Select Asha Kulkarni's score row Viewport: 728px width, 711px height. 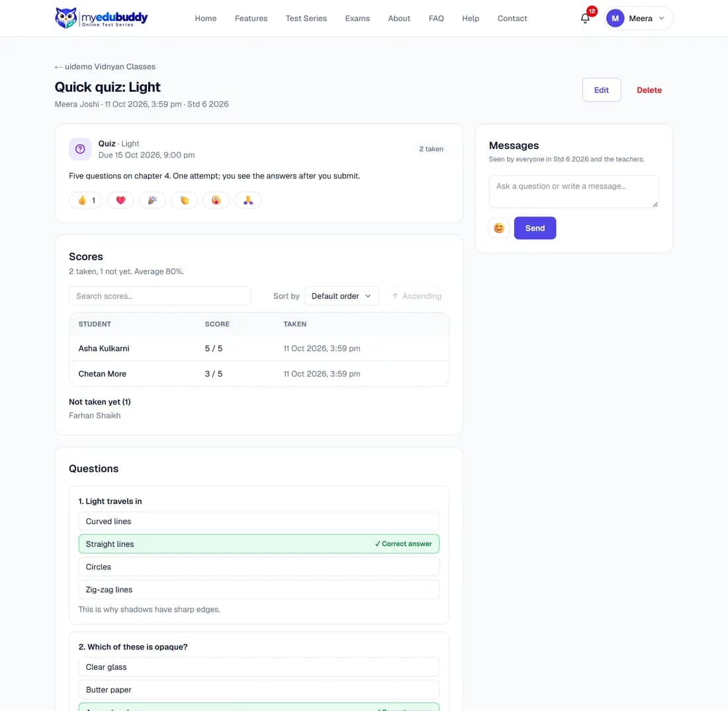(x=259, y=348)
